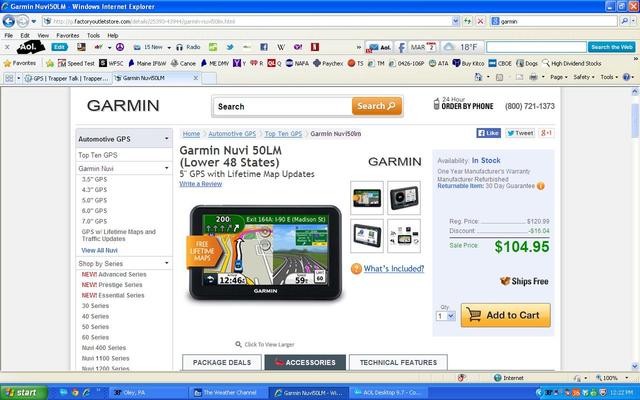Click the magnifier icon by Click To View Larger
The width and height of the screenshot is (640, 400).
(x=238, y=344)
